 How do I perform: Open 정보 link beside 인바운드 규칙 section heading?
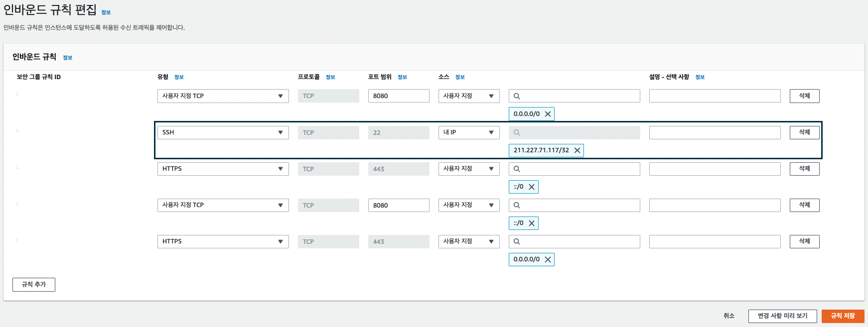tap(68, 58)
